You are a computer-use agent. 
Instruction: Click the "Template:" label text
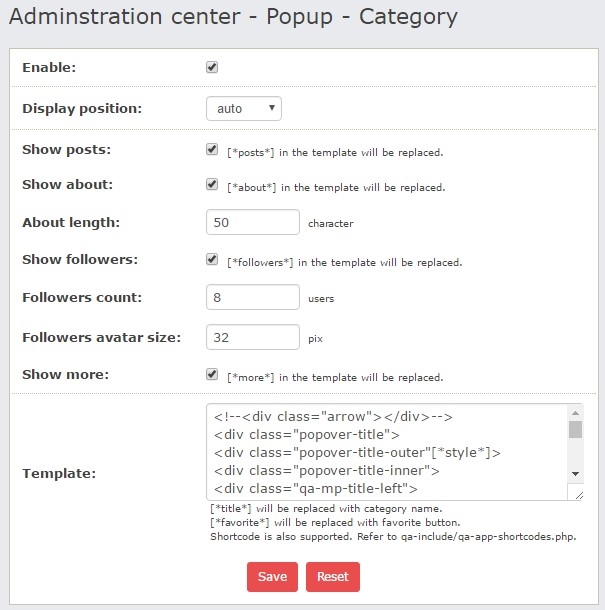coord(59,473)
